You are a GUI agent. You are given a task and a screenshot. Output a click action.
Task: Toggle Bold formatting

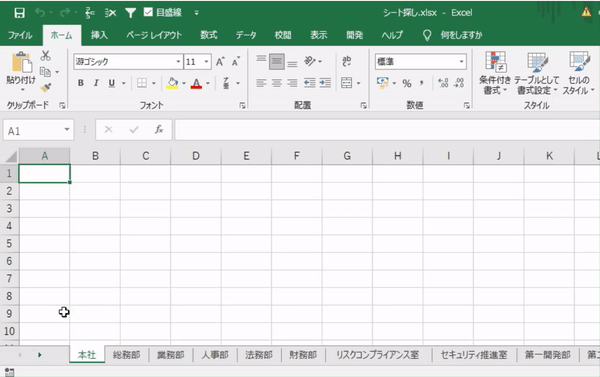point(80,83)
